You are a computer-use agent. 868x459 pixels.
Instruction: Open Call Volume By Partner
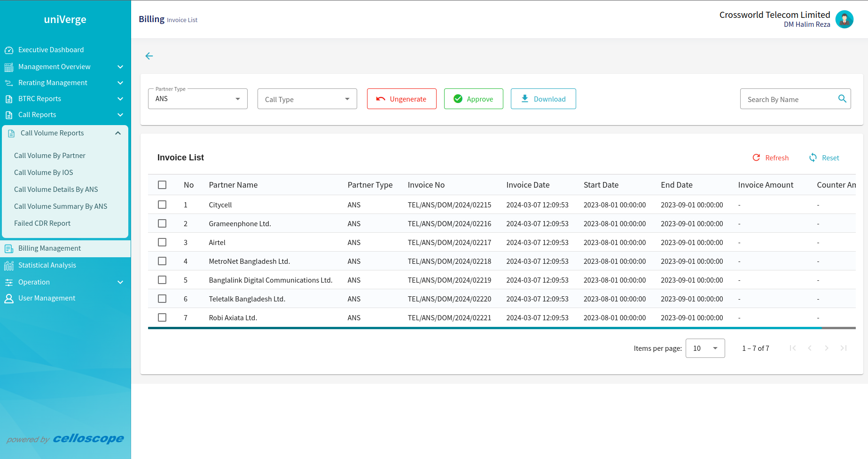[50, 156]
